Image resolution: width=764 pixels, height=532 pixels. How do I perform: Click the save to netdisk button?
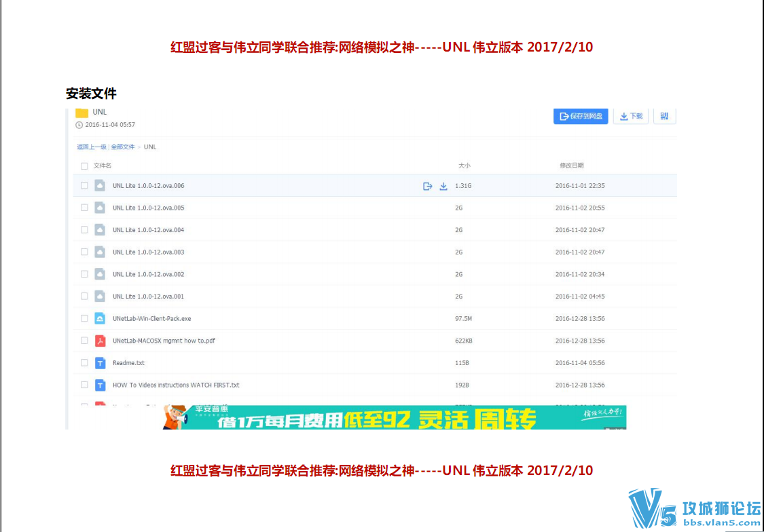[x=581, y=116]
